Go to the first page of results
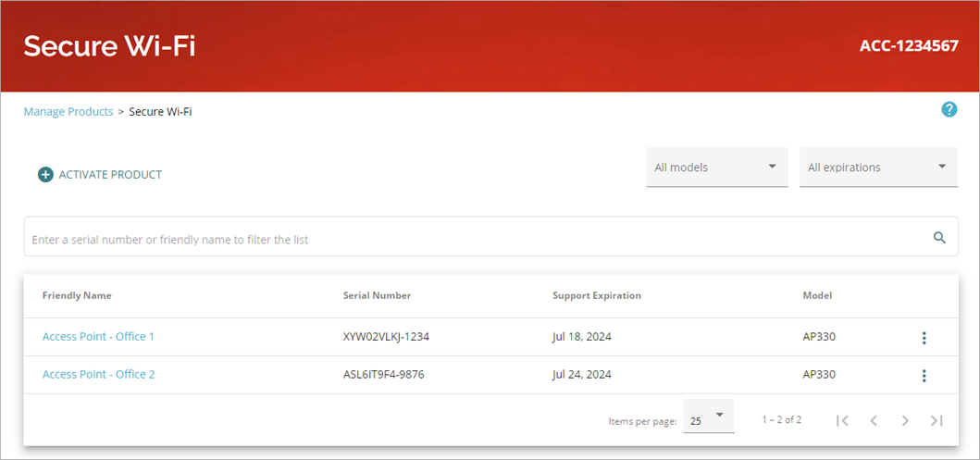This screenshot has height=460, width=980. pyautogui.click(x=842, y=420)
